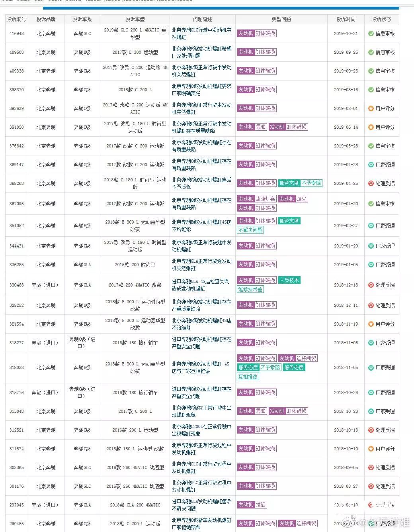Click red feedback icon in row 301176
Screen dimensions: 414x532
point(371,486)
